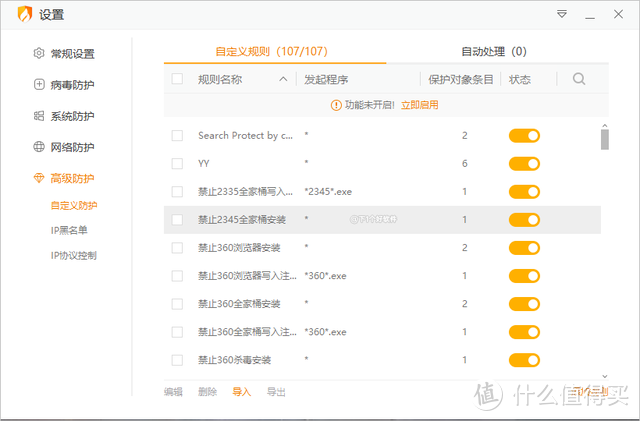Click the Network Protection globe icon
The height and width of the screenshot is (421, 640).
[39, 147]
